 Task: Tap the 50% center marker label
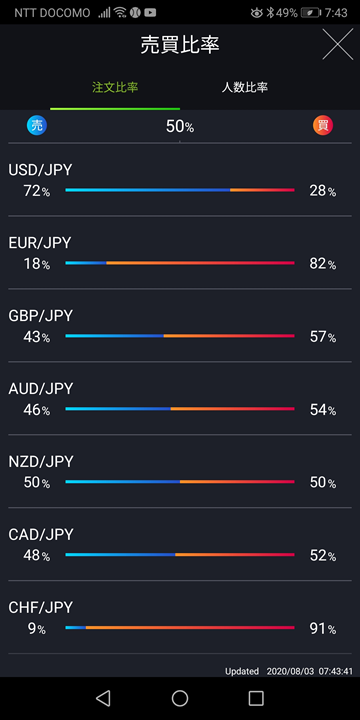(x=180, y=127)
